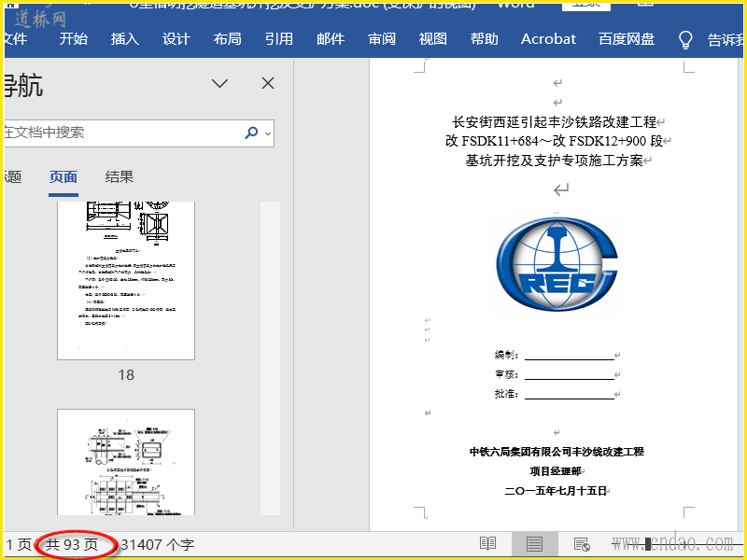This screenshot has width=747, height=560.
Task: Click the line 改 FSDK11+684～改 FSDK12+900 段
Action: point(554,142)
